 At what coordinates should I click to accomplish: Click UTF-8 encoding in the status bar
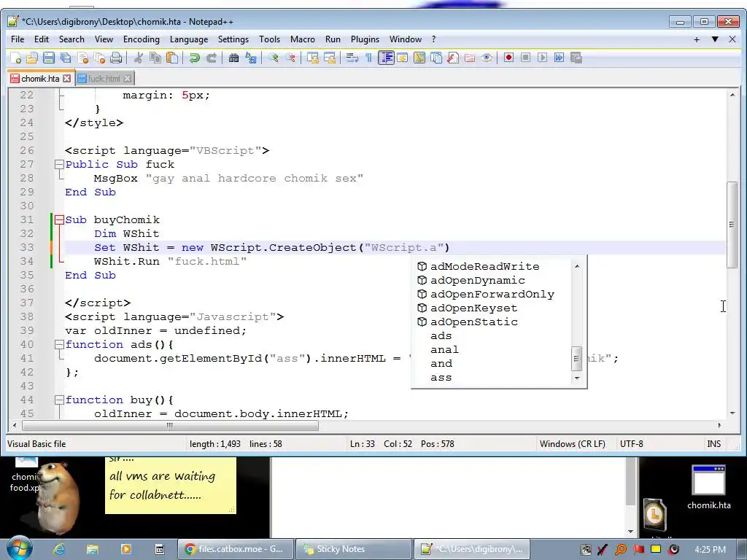631,444
